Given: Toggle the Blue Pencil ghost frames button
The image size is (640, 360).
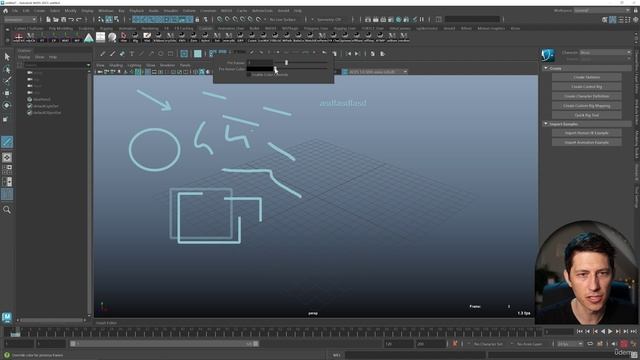Looking at the screenshot, I should pos(213,53).
